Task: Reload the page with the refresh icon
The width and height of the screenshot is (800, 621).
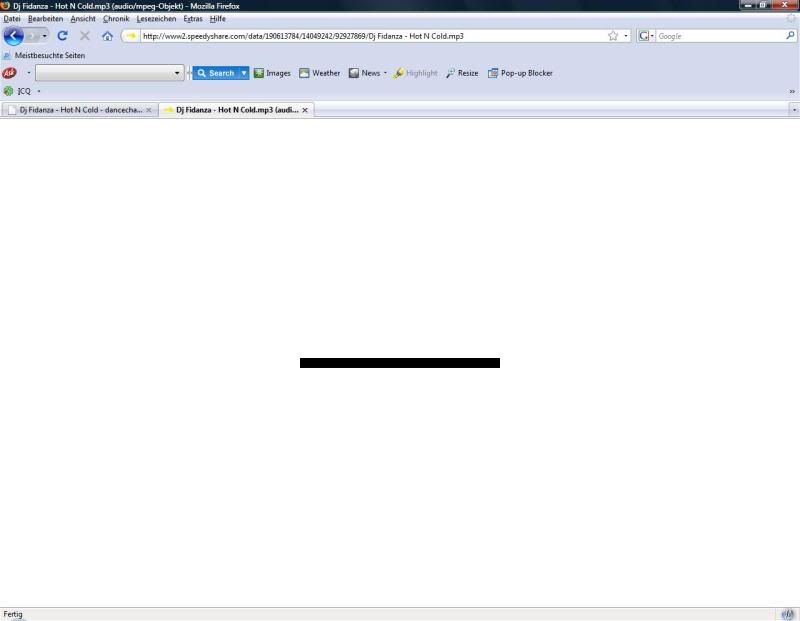Action: [62, 36]
